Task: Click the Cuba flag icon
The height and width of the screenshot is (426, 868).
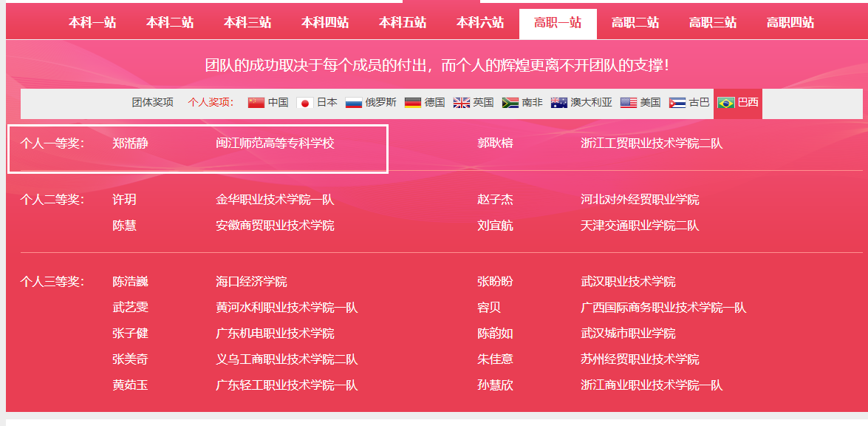Action: [677, 103]
